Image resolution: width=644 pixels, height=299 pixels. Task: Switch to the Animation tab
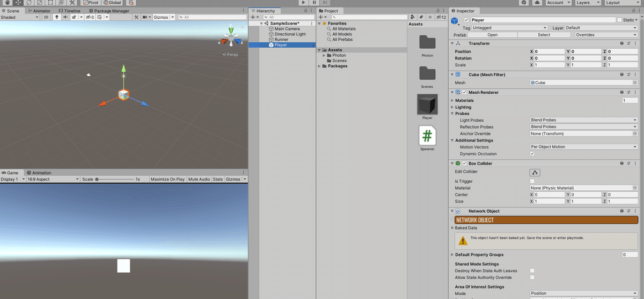coord(39,173)
